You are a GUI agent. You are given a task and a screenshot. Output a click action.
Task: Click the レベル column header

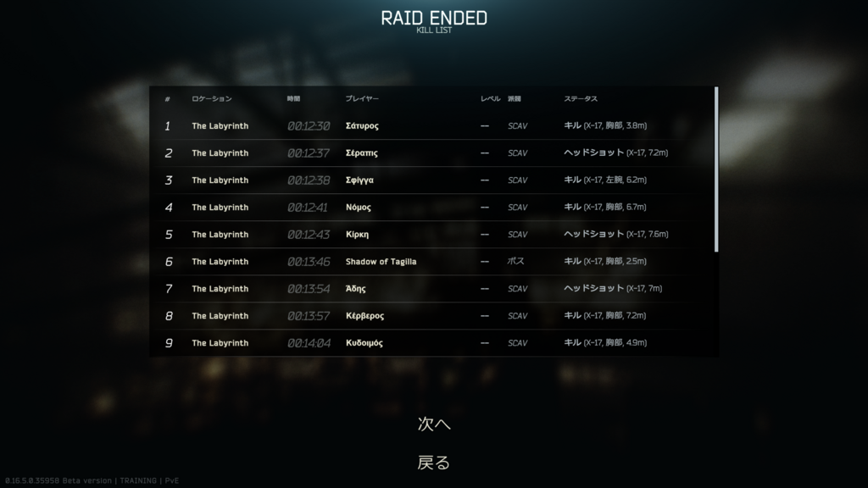(490, 99)
